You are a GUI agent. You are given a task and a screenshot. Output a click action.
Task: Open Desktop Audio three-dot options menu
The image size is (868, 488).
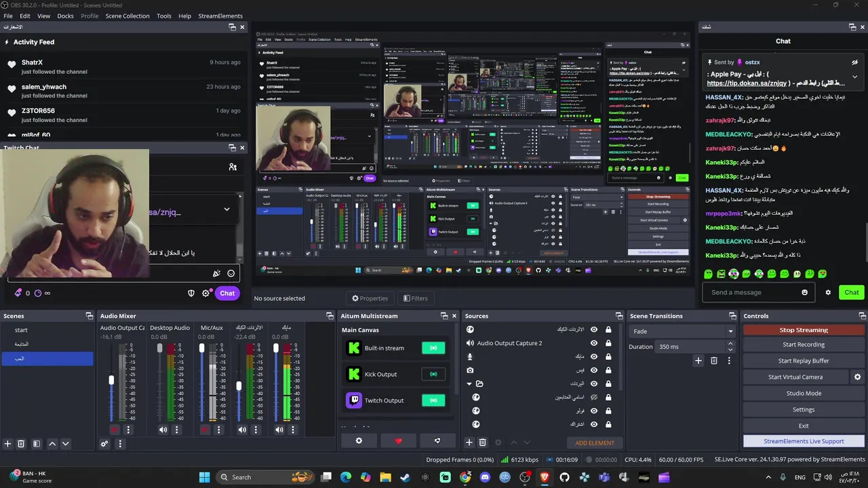(x=177, y=430)
